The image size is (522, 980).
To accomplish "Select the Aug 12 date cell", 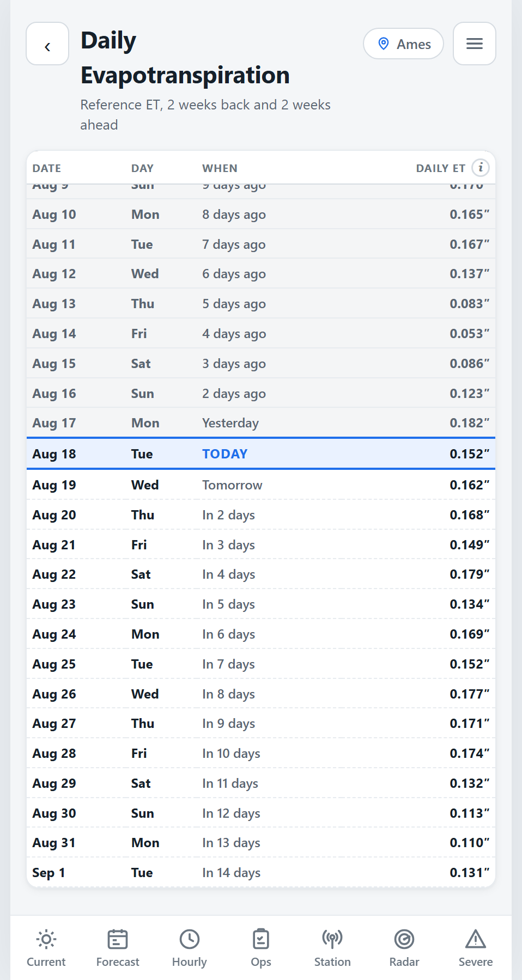I will click(x=54, y=274).
